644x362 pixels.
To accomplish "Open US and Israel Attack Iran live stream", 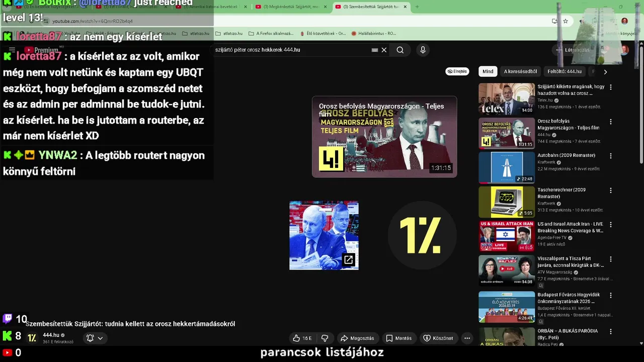I will tap(507, 236).
